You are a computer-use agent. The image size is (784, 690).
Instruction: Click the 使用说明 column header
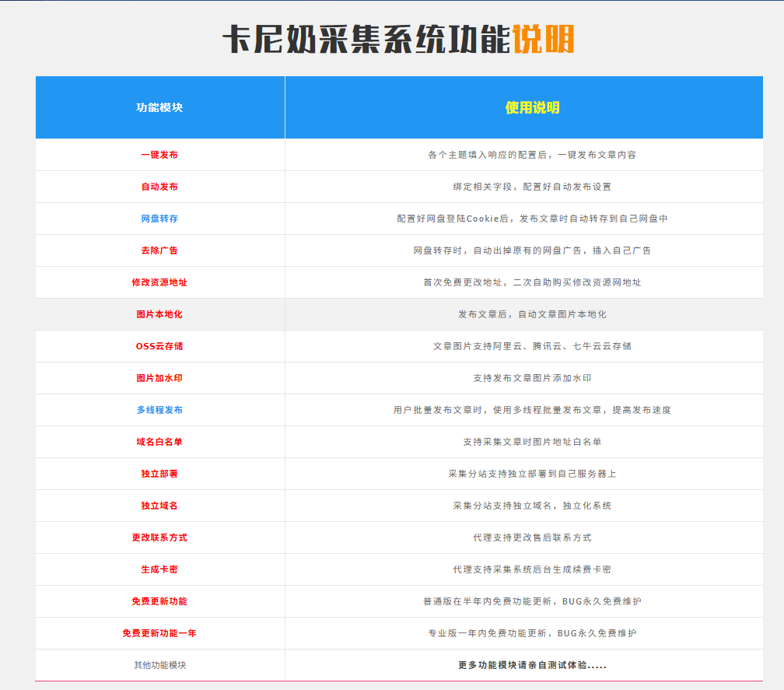click(x=534, y=107)
